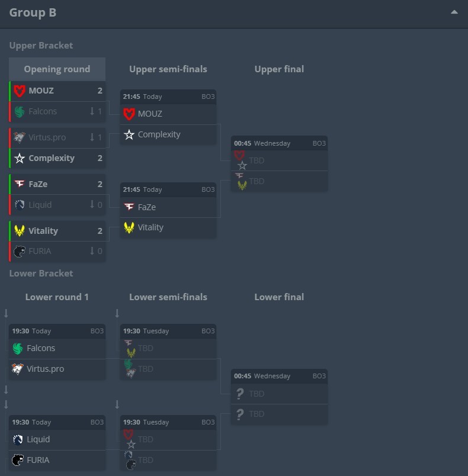Click Complexity team name in Opening round

click(52, 158)
